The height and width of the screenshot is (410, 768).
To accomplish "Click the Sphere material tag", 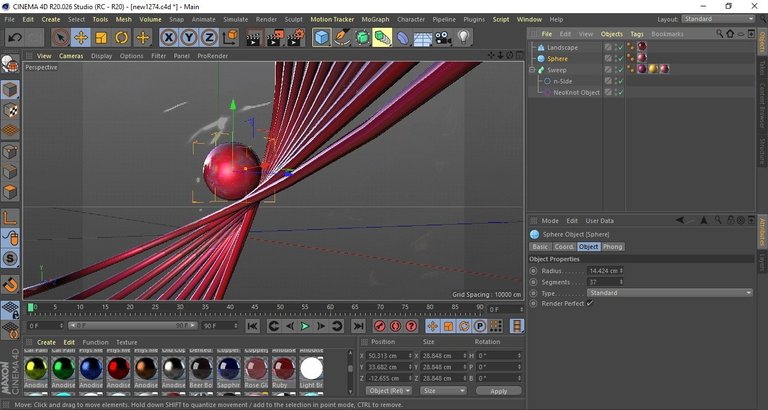I will 642,58.
